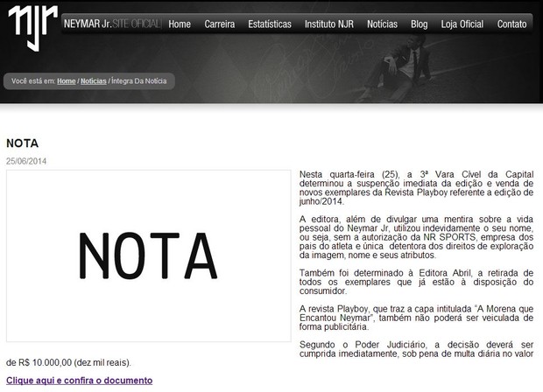Click the Notícias breadcrumb link
Image resolution: width=543 pixels, height=392 pixels.
94,80
